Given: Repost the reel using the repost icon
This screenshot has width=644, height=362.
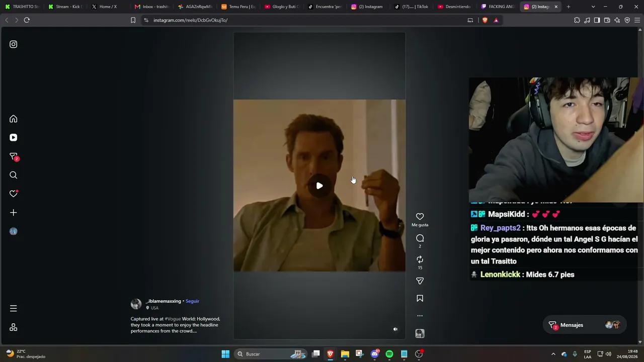Looking at the screenshot, I should point(420,259).
